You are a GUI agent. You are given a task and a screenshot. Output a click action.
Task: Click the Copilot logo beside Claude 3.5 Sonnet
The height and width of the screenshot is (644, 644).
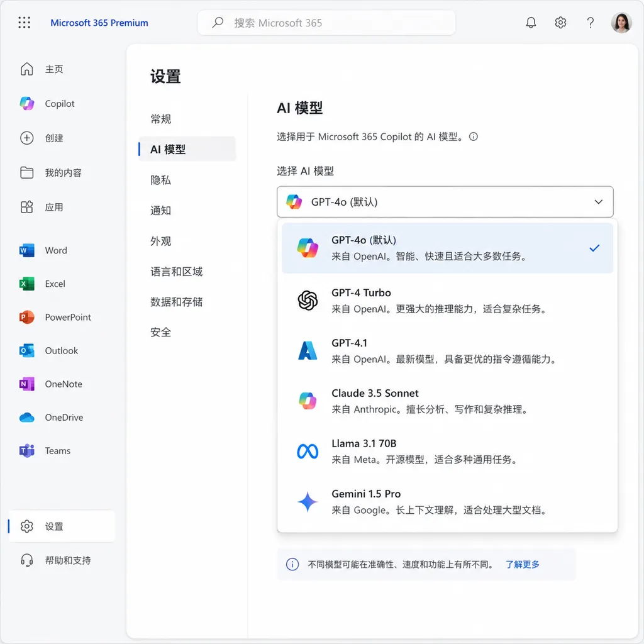click(308, 401)
